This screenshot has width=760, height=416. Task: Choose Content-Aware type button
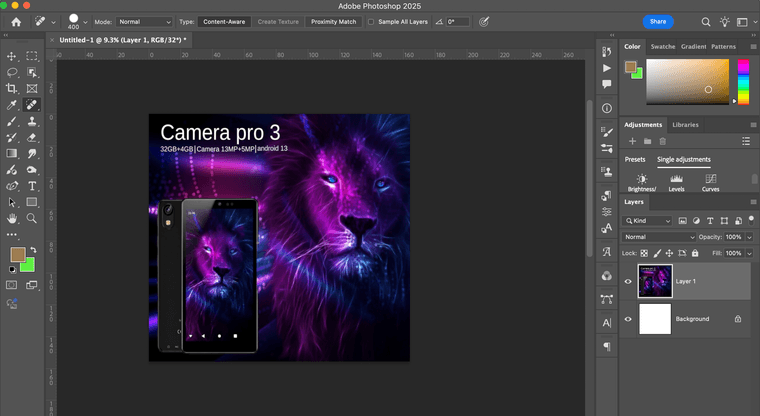click(224, 22)
